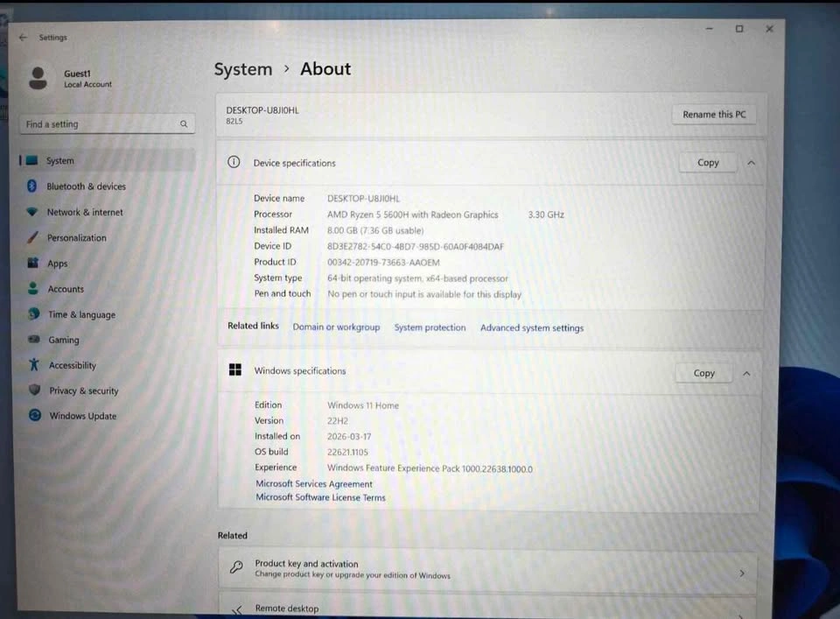The width and height of the screenshot is (840, 619).
Task: Click the Windows Update arrows icon
Action: point(35,415)
